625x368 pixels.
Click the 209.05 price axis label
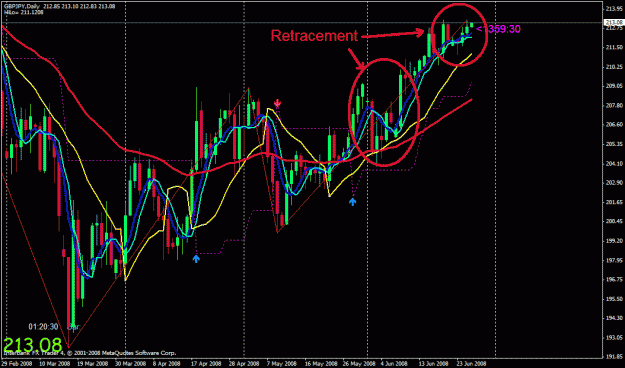coord(614,86)
